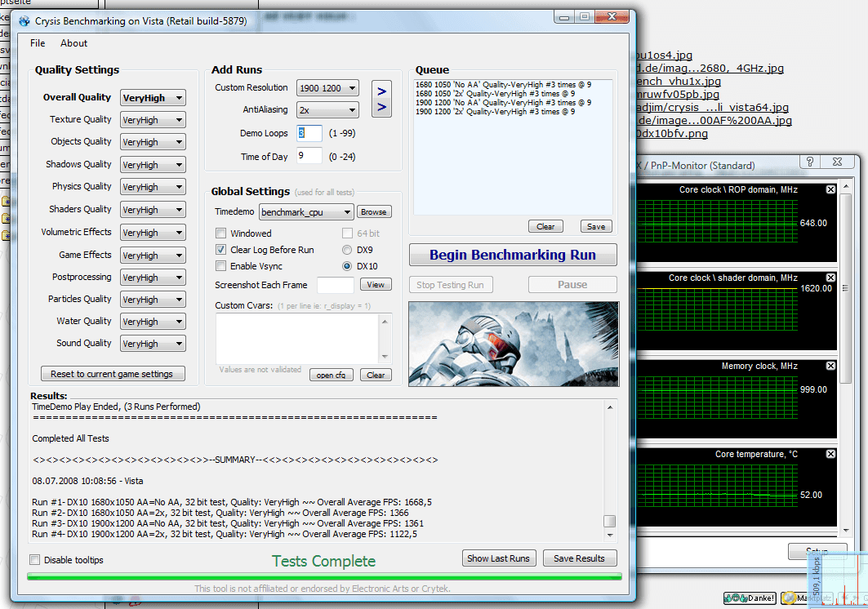The width and height of the screenshot is (868, 609).
Task: Click the green tests progress bar
Action: 324,576
